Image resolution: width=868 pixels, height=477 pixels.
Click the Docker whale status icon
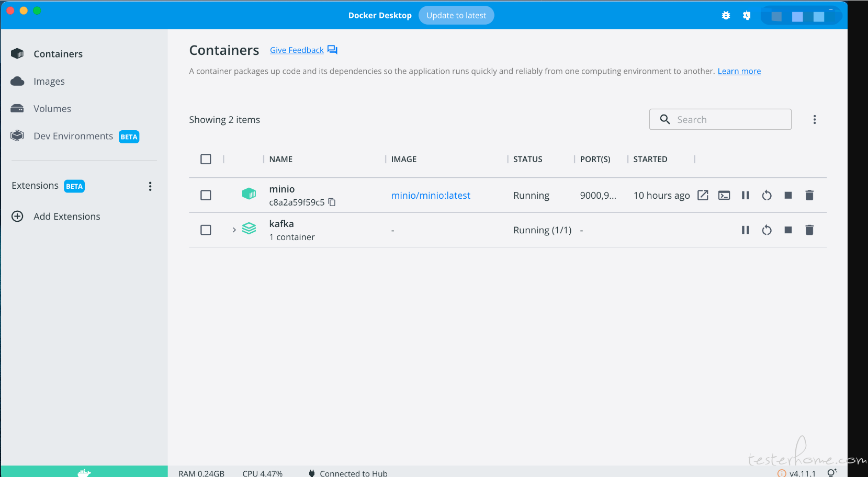84,472
